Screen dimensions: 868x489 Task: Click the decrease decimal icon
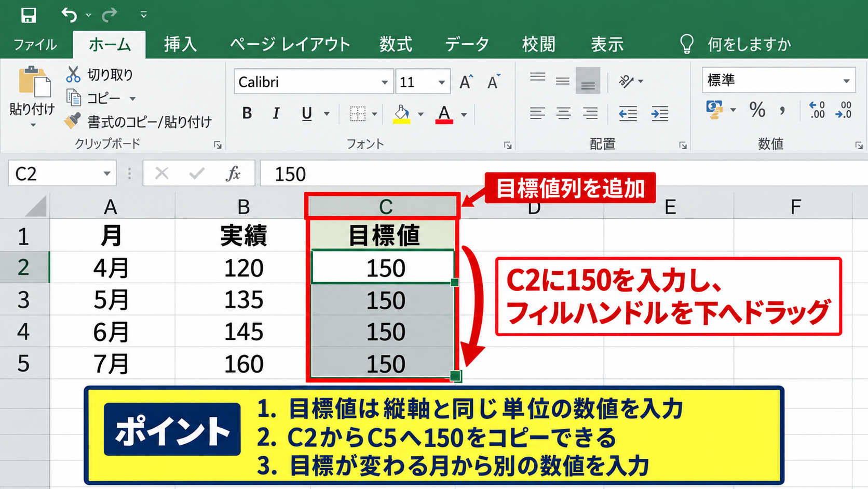tap(844, 110)
